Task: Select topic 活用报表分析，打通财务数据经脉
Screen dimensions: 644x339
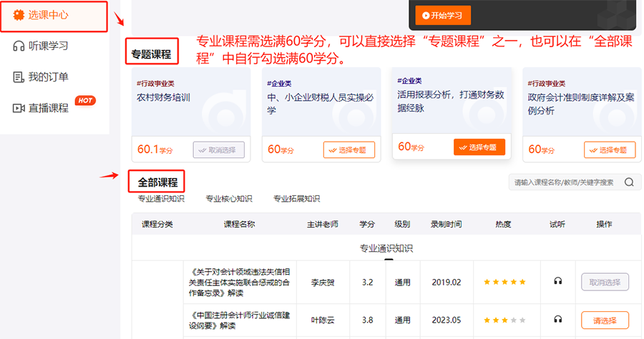Action: [x=479, y=147]
